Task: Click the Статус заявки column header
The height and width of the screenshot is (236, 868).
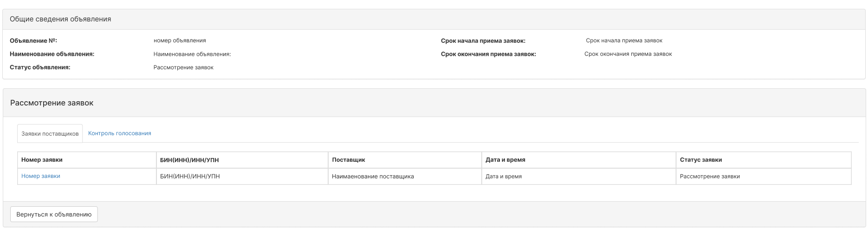Action: point(764,160)
